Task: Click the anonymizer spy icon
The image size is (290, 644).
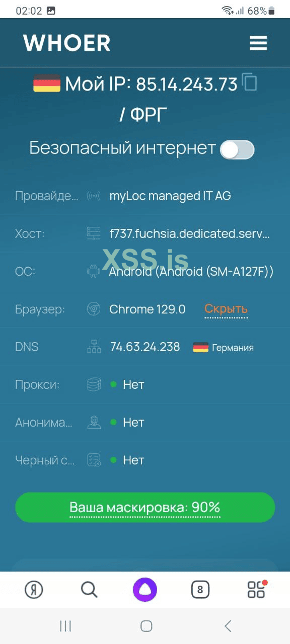Action: point(93,422)
